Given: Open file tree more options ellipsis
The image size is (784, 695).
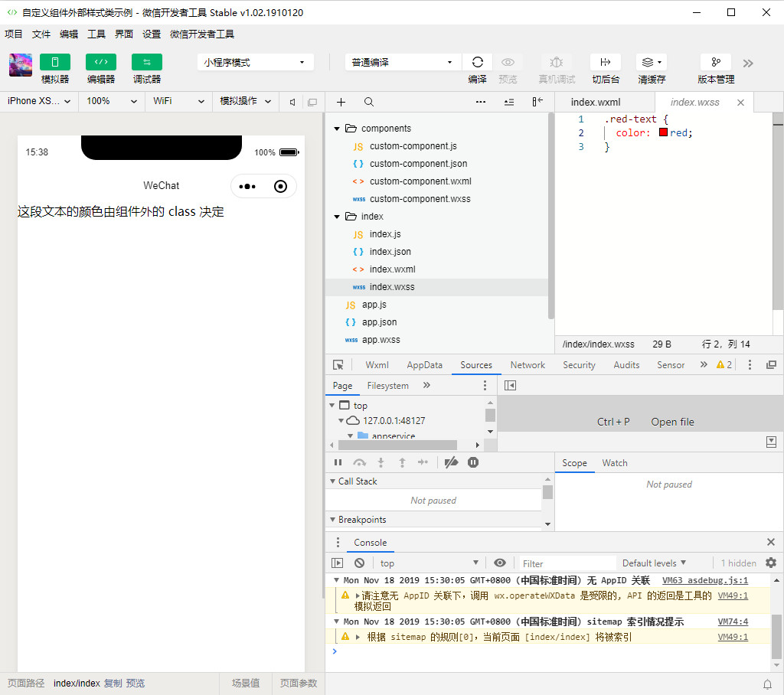Looking at the screenshot, I should pos(481,102).
